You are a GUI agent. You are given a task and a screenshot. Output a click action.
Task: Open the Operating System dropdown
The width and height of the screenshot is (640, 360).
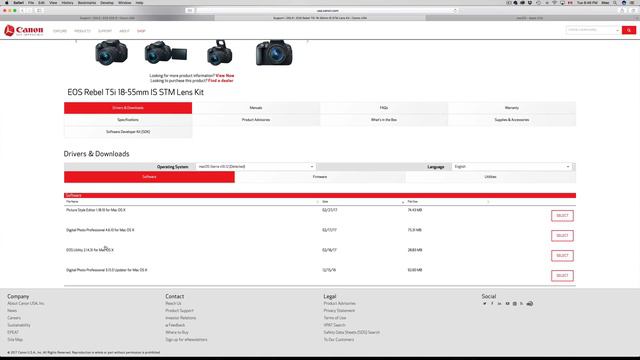(256, 167)
